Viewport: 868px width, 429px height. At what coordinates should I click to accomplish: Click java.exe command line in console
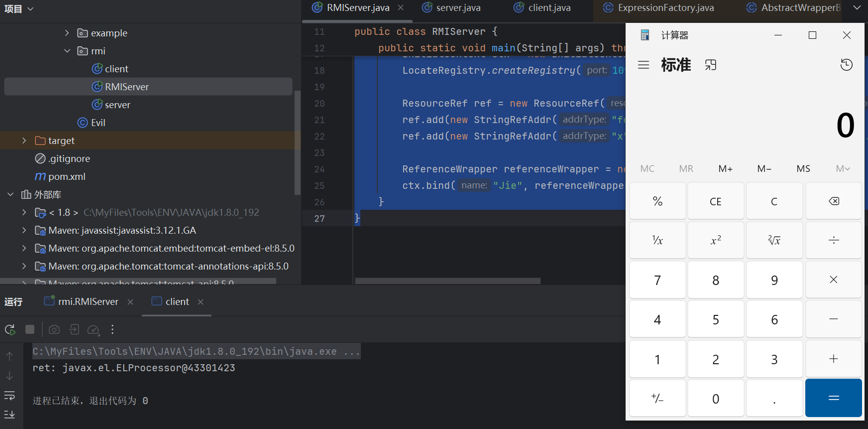[x=196, y=351]
